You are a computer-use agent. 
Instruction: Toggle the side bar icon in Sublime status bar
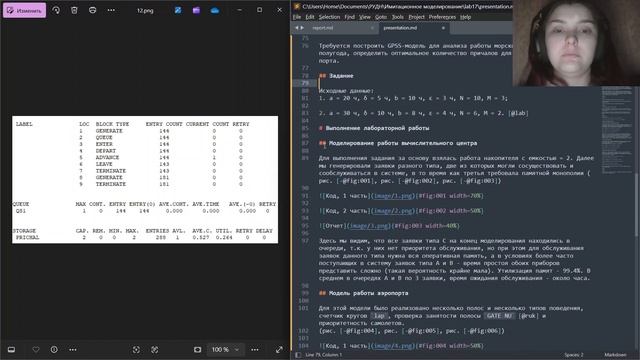tap(298, 355)
